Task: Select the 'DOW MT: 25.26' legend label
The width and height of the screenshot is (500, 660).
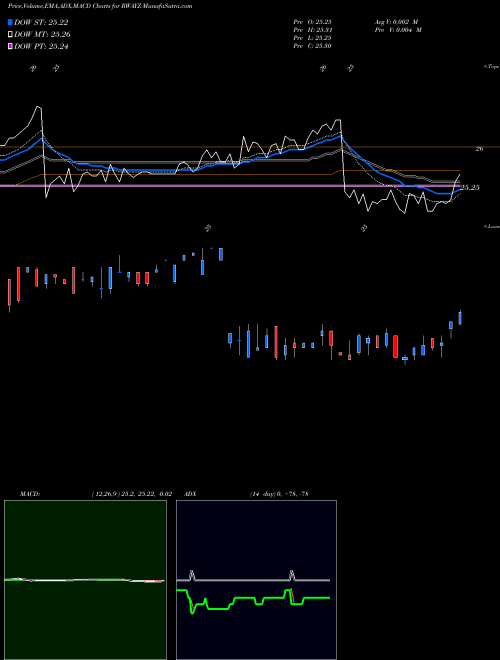Action: click(x=42, y=35)
